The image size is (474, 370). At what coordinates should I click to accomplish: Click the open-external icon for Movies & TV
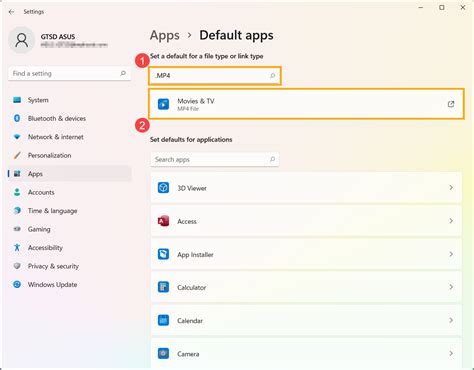(451, 104)
